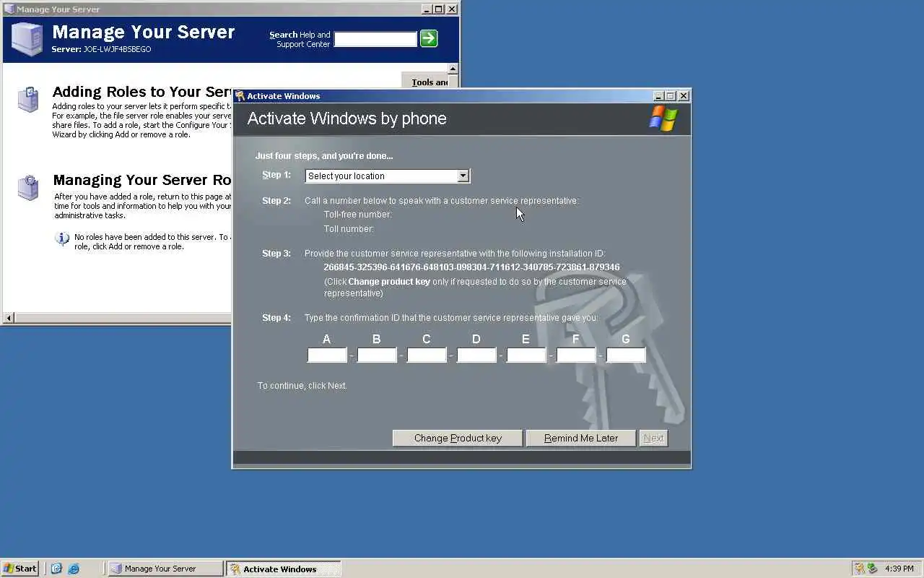
Task: Focus confirmation ID field E
Action: 526,355
